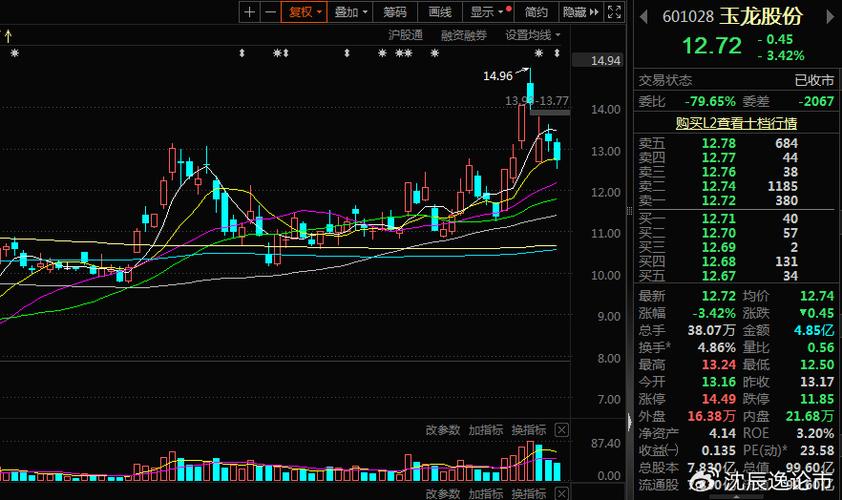Click 改参数 in the volume panel
Screen dimensions: 842x500
(x=443, y=430)
